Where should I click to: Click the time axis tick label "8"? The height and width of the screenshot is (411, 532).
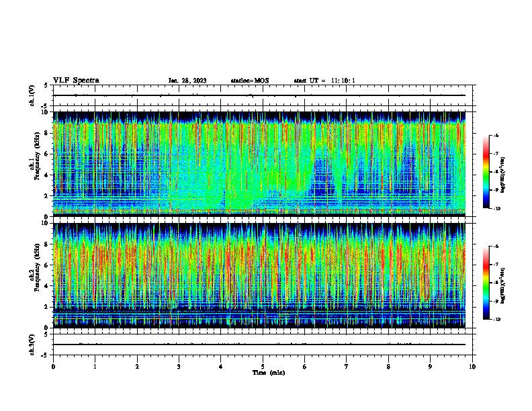click(388, 367)
